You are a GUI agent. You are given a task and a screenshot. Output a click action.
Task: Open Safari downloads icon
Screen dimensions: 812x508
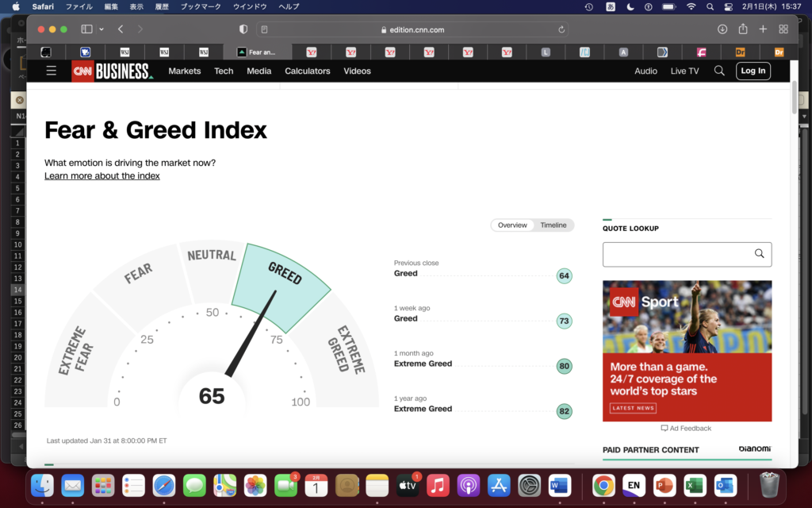722,29
